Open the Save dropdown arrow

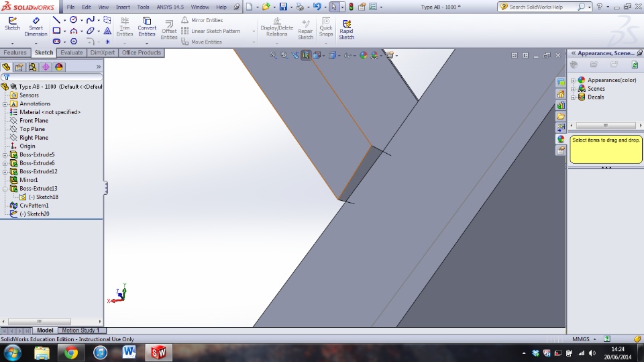291,7
